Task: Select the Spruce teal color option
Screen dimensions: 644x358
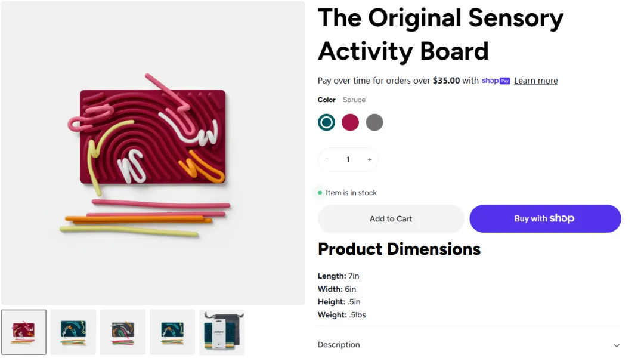Action: tap(327, 122)
